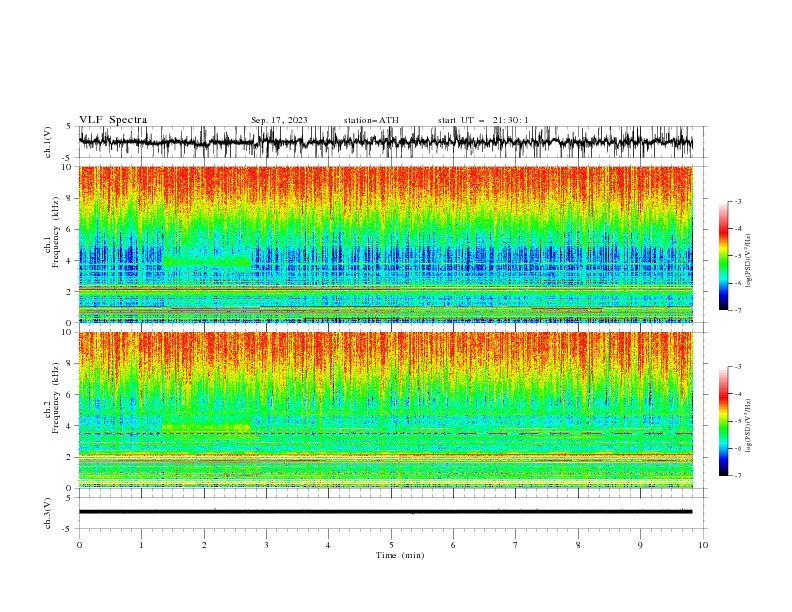
Task: Click tick label "7" on the Time axis
Action: coord(516,545)
